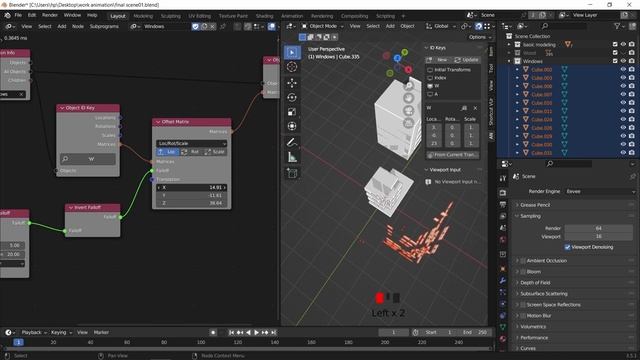Screen dimensions: 640x360
Task: Click the From Current Transforms button
Action: [x=453, y=155]
